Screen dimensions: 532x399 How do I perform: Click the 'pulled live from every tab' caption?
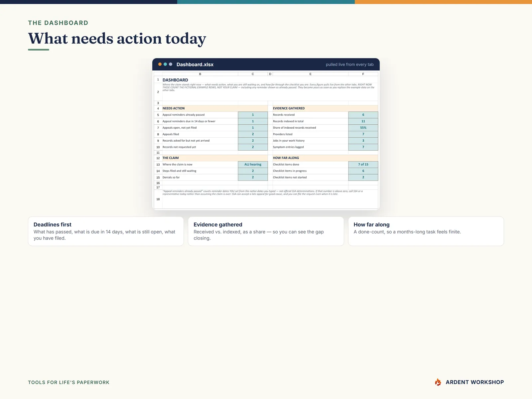[350, 65]
